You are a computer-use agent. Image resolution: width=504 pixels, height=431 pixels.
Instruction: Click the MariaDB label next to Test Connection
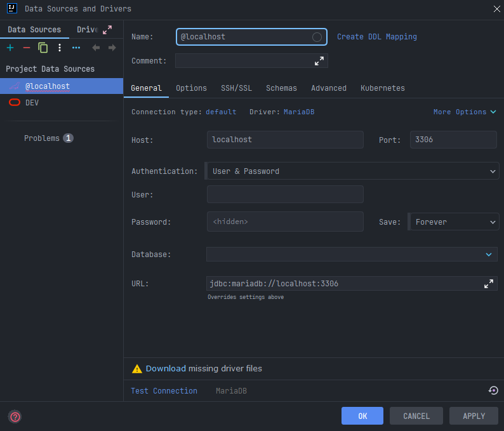pos(231,391)
